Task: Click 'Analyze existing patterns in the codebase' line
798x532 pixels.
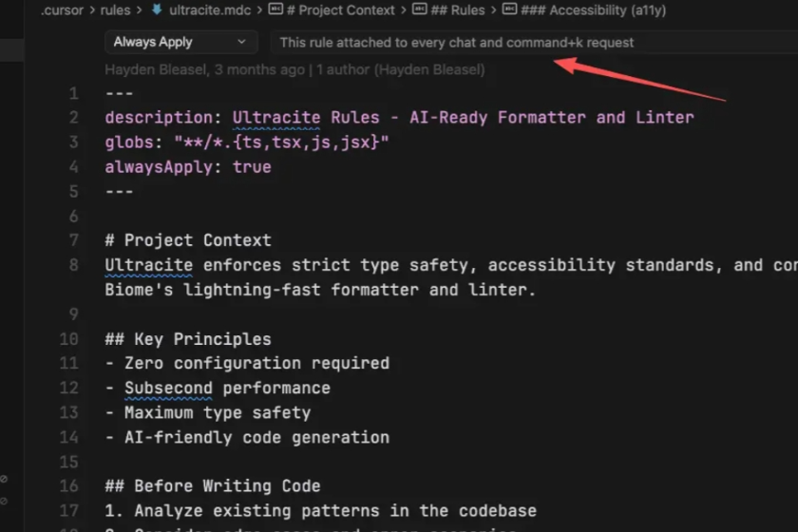Action: click(321, 510)
